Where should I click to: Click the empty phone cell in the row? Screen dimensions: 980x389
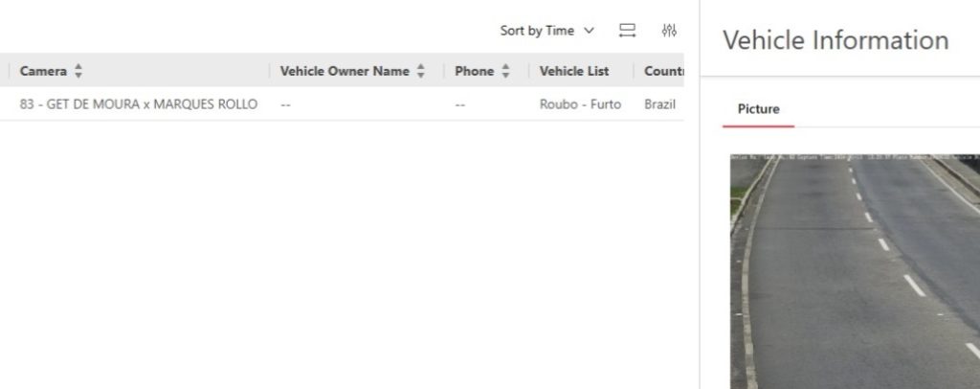[460, 104]
